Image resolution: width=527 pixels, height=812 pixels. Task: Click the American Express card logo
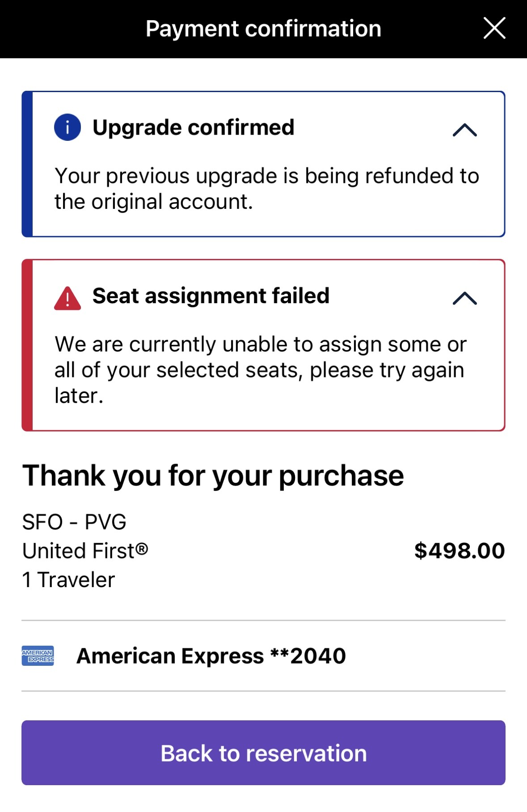pos(38,656)
